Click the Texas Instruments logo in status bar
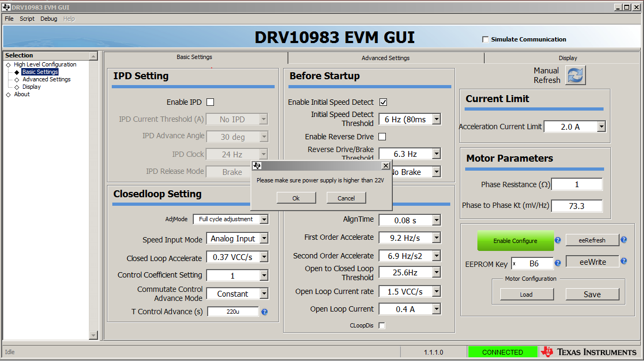The width and height of the screenshot is (644, 361). (588, 352)
